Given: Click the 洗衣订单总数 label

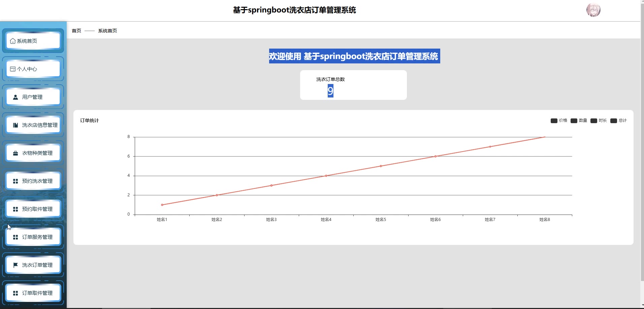Looking at the screenshot, I should [x=330, y=79].
